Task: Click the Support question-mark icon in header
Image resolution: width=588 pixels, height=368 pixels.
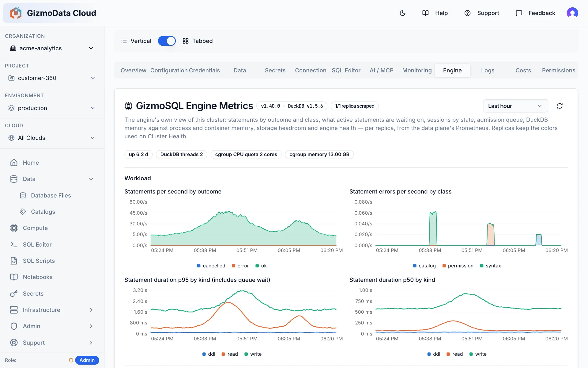Action: click(467, 13)
